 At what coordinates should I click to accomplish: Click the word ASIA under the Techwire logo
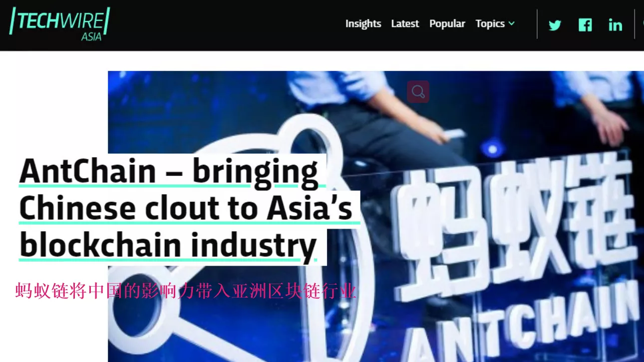(x=91, y=36)
